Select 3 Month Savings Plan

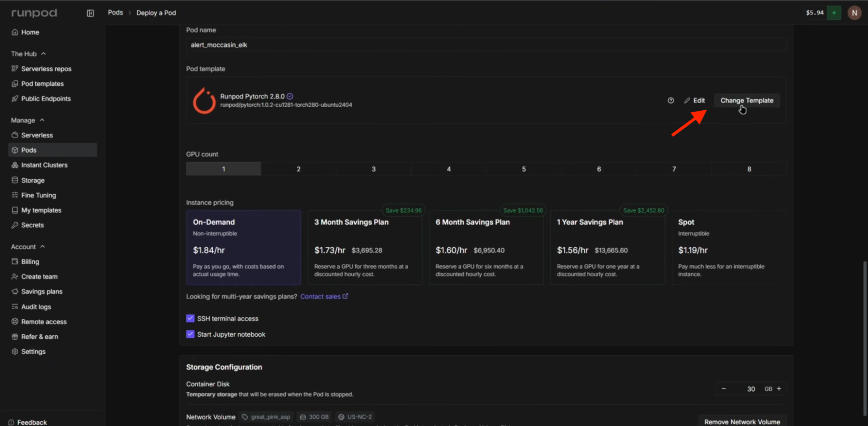coord(365,247)
